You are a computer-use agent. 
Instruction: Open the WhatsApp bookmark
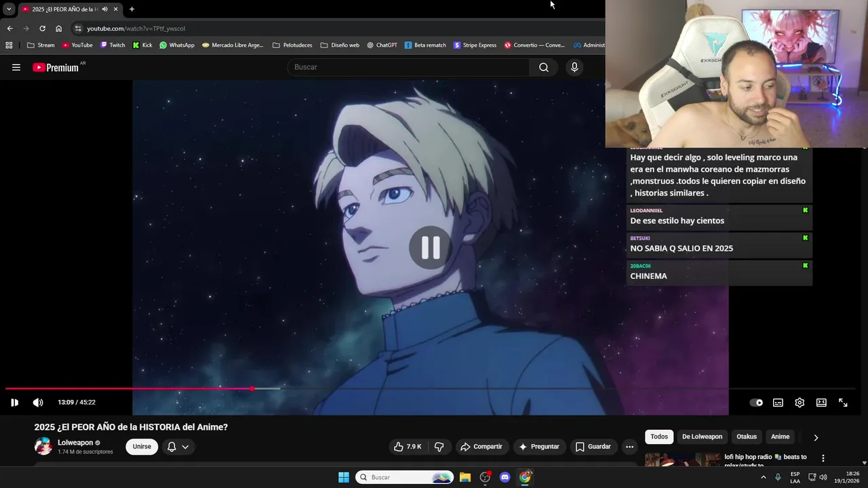click(x=177, y=45)
